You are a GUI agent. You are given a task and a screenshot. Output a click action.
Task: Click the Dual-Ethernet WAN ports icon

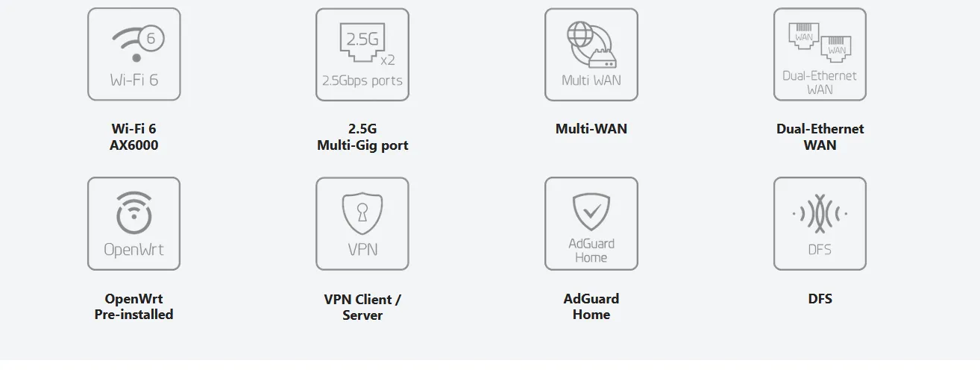(820, 54)
